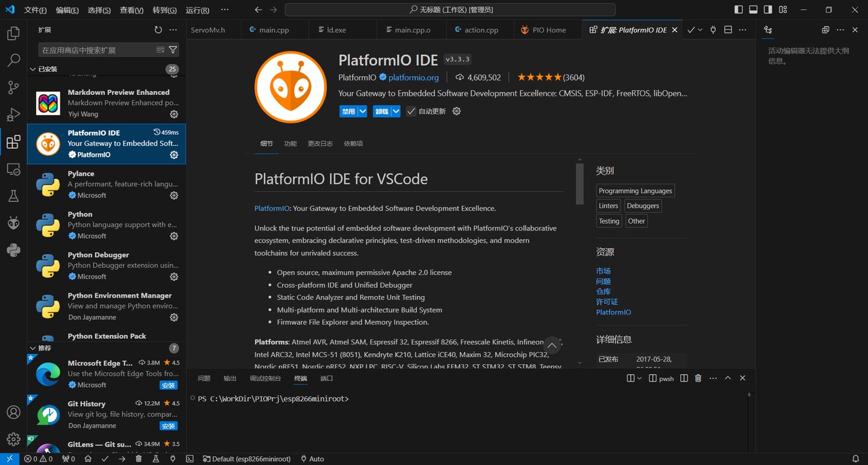The width and height of the screenshot is (868, 465).
Task: Open the PlatformIO alien icon in activity bar
Action: coord(13,223)
